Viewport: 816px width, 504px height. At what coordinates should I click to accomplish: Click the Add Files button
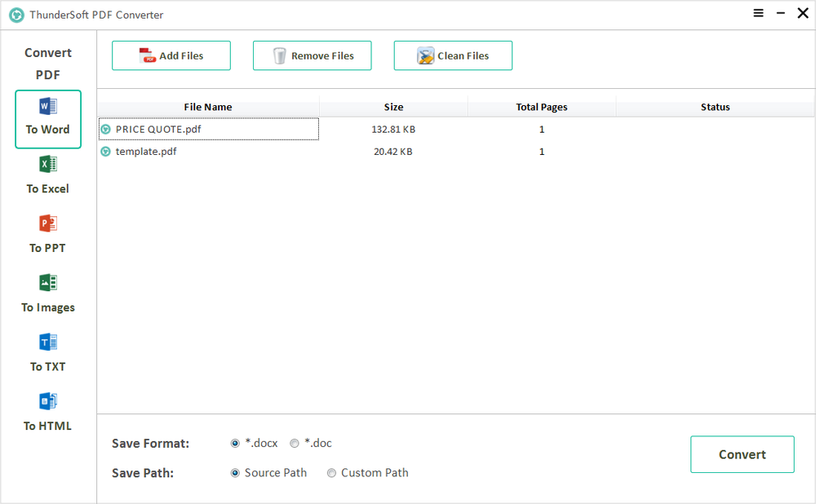[x=171, y=55]
